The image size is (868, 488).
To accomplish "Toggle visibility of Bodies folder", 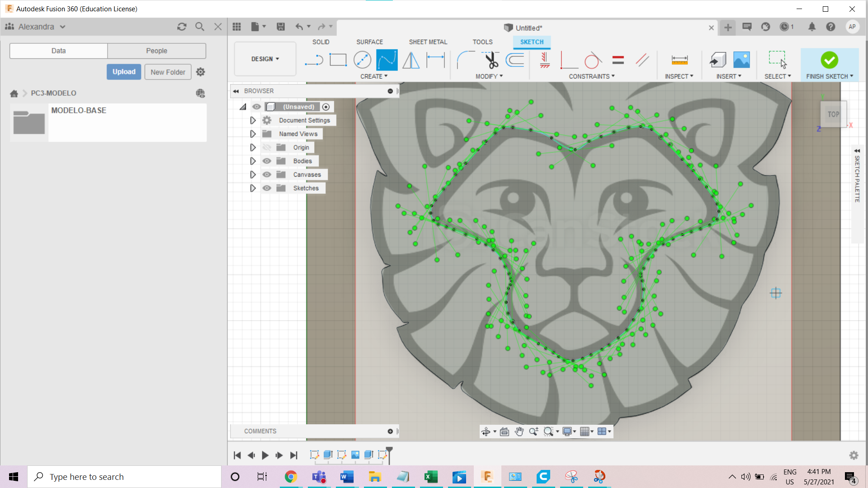I will 267,161.
